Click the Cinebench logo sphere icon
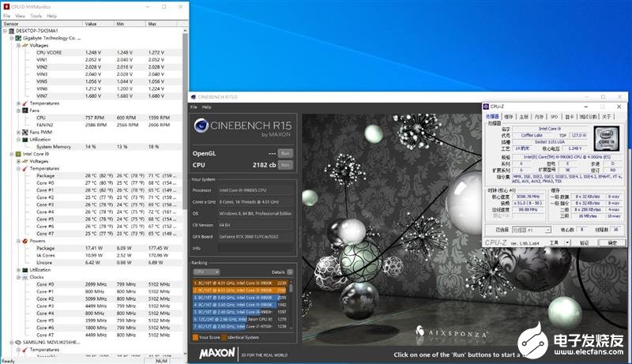This screenshot has height=364, width=632. (201, 126)
